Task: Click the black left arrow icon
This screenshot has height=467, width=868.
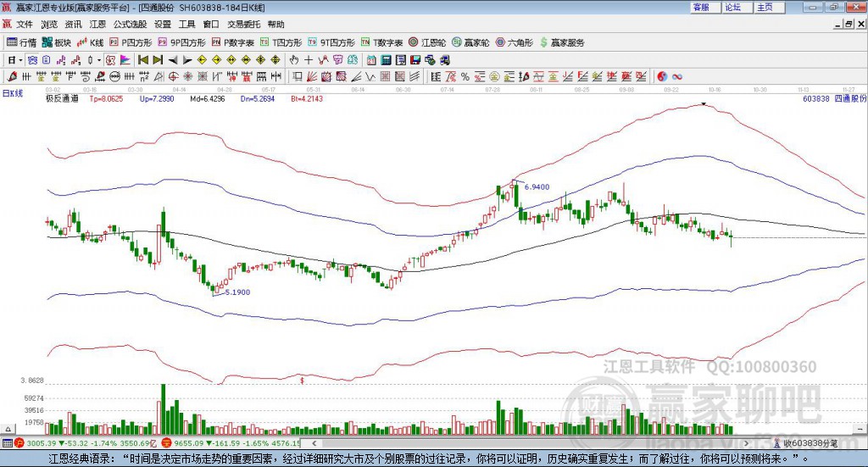Action: click(x=173, y=60)
